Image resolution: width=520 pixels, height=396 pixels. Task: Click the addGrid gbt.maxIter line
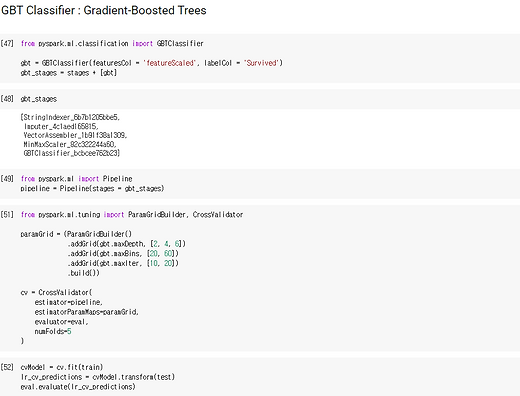[x=123, y=263]
